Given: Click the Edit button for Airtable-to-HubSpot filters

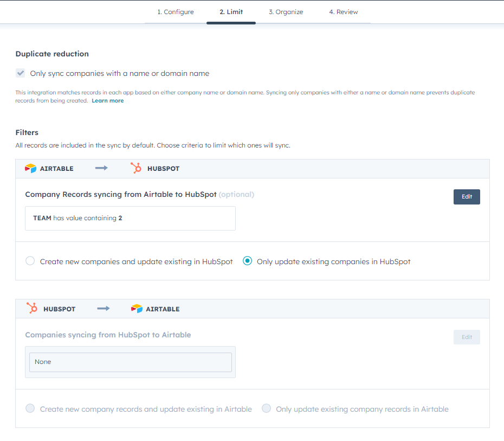Looking at the screenshot, I should (467, 196).
